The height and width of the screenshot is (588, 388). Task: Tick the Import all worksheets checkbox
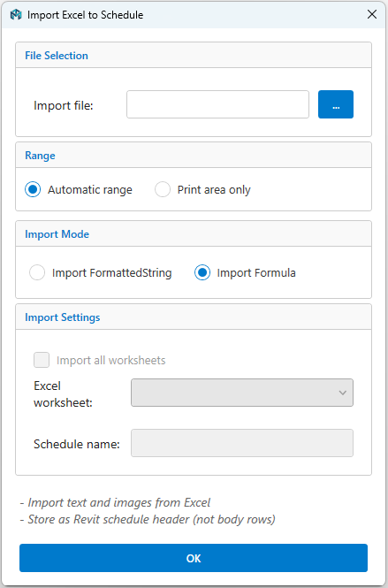42,360
